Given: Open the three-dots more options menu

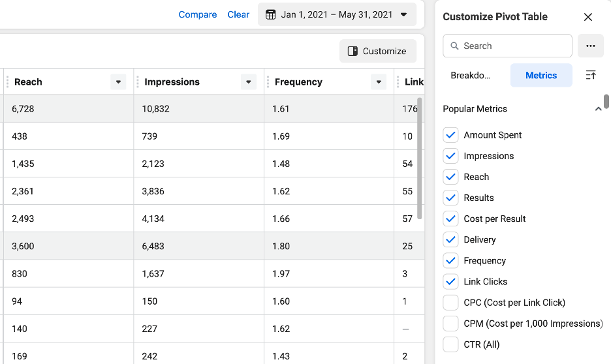Looking at the screenshot, I should click(591, 46).
